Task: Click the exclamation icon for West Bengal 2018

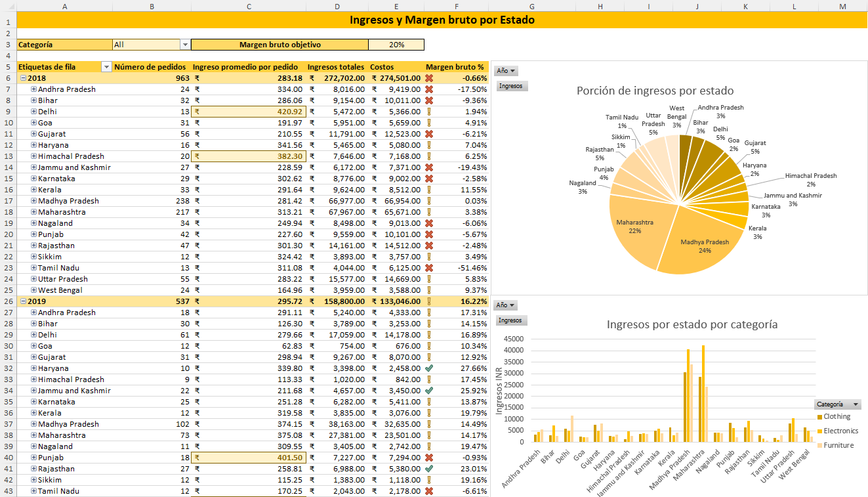Action: point(429,290)
